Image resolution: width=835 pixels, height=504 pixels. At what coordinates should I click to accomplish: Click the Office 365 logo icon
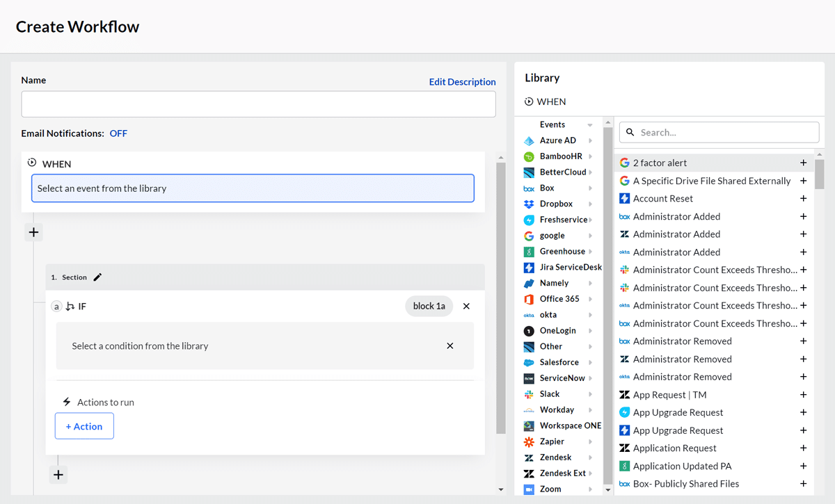529,299
